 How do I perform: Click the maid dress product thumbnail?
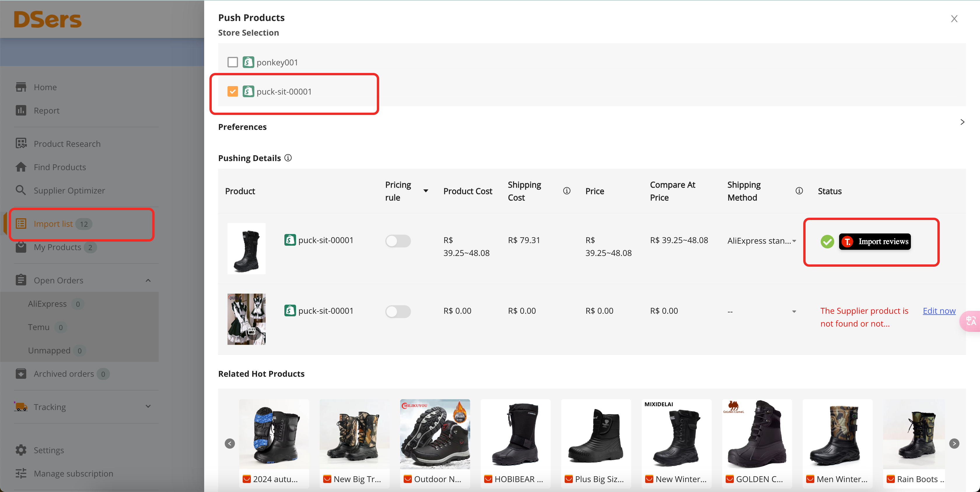(x=246, y=319)
